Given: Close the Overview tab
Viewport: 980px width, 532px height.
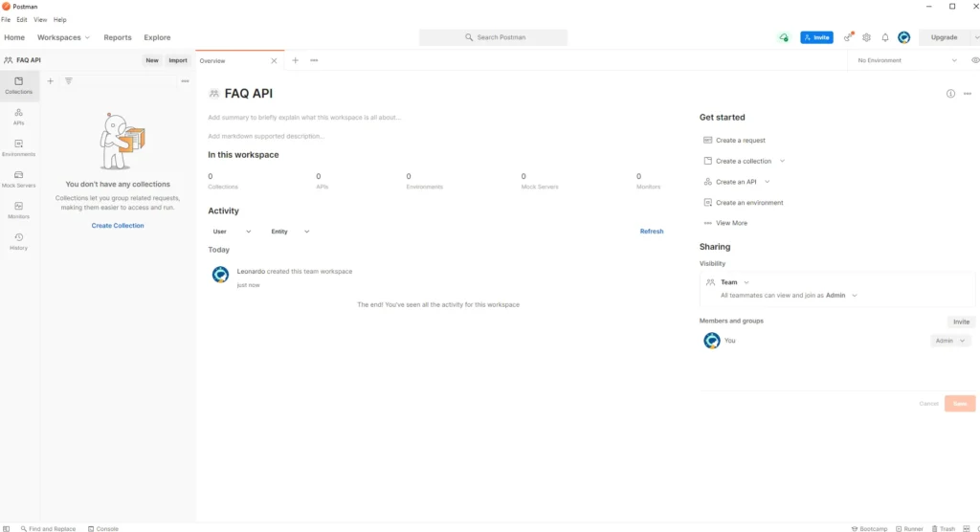Looking at the screenshot, I should (x=274, y=60).
